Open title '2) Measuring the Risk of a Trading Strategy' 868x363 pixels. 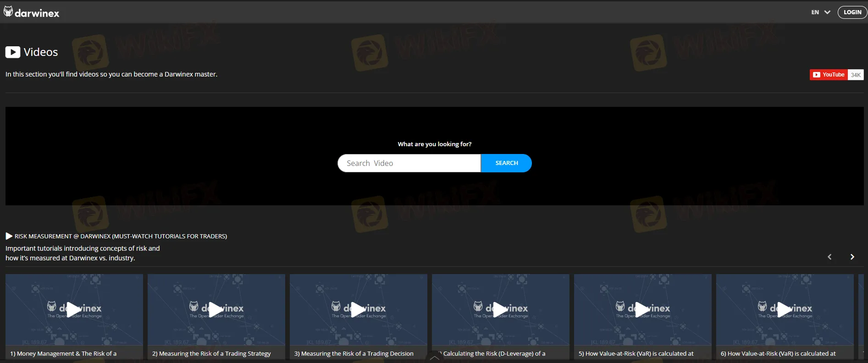click(x=211, y=354)
